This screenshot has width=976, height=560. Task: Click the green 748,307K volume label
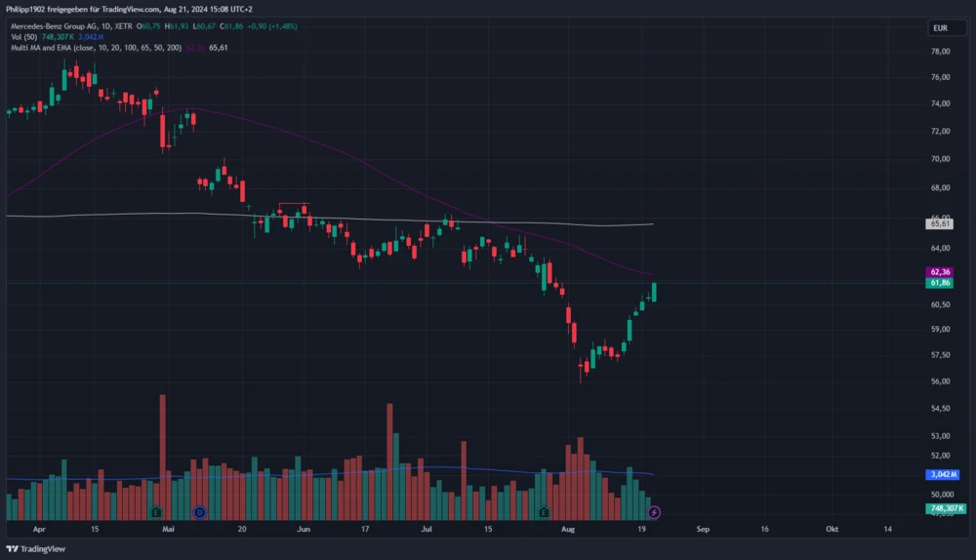click(x=944, y=508)
